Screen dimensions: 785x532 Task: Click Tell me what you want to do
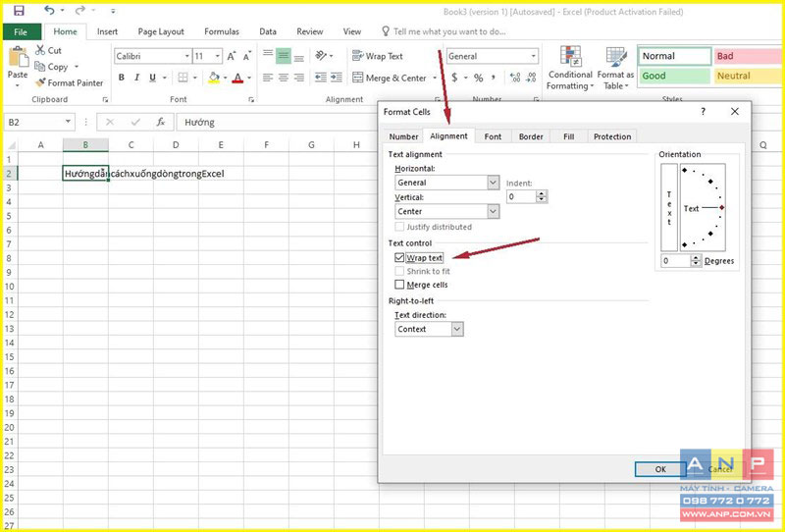point(449,31)
